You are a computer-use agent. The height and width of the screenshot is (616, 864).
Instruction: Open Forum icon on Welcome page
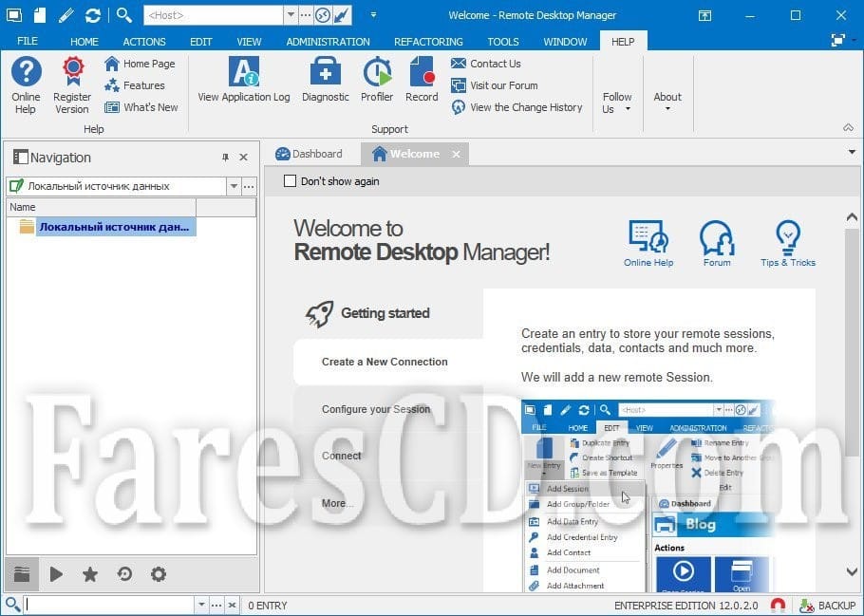point(716,244)
